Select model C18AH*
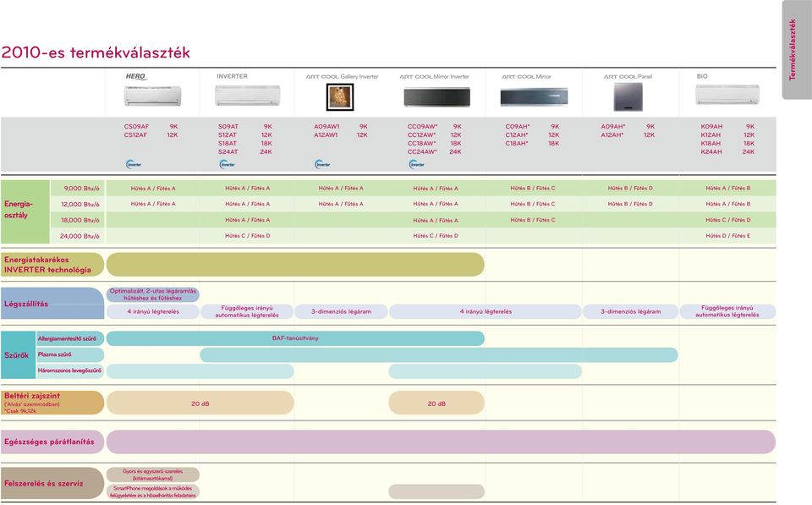Image resolution: width=812 pixels, height=505 pixels. [517, 144]
